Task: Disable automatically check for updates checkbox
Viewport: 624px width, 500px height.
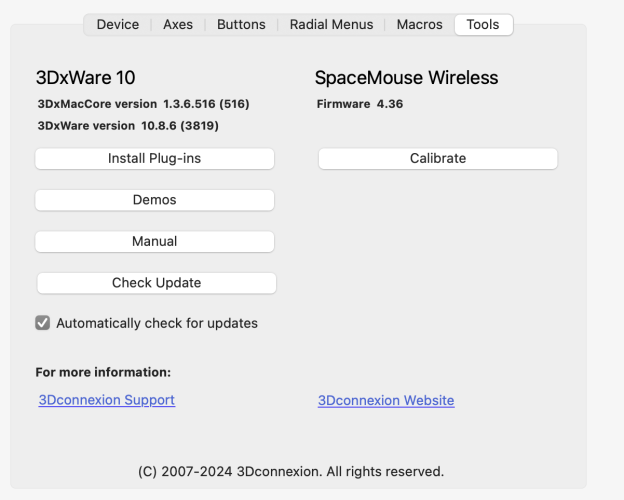Action: (43, 323)
